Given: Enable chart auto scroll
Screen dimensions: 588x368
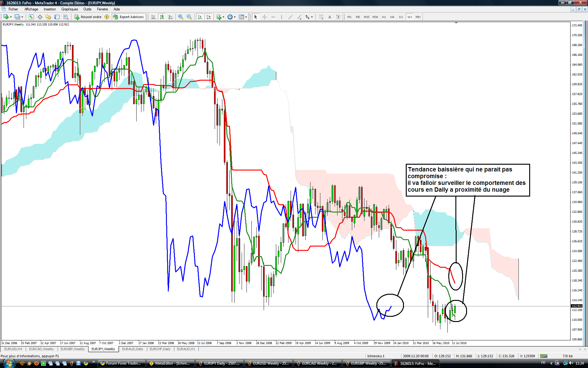Looking at the screenshot, I should [200, 17].
